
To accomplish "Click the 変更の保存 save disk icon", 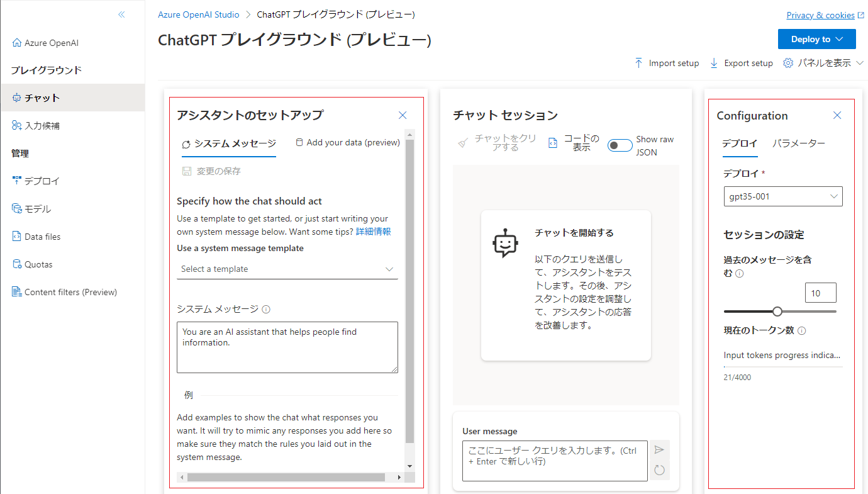I will (x=187, y=171).
